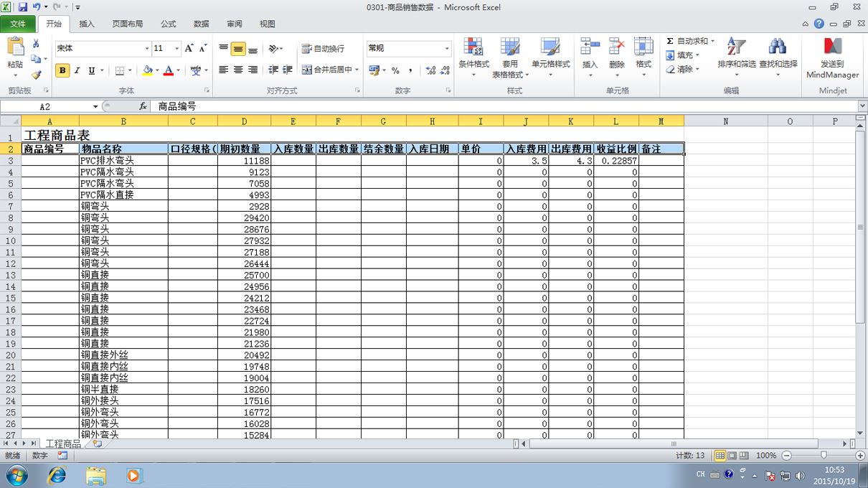Click the increase decimal icon

(x=429, y=70)
